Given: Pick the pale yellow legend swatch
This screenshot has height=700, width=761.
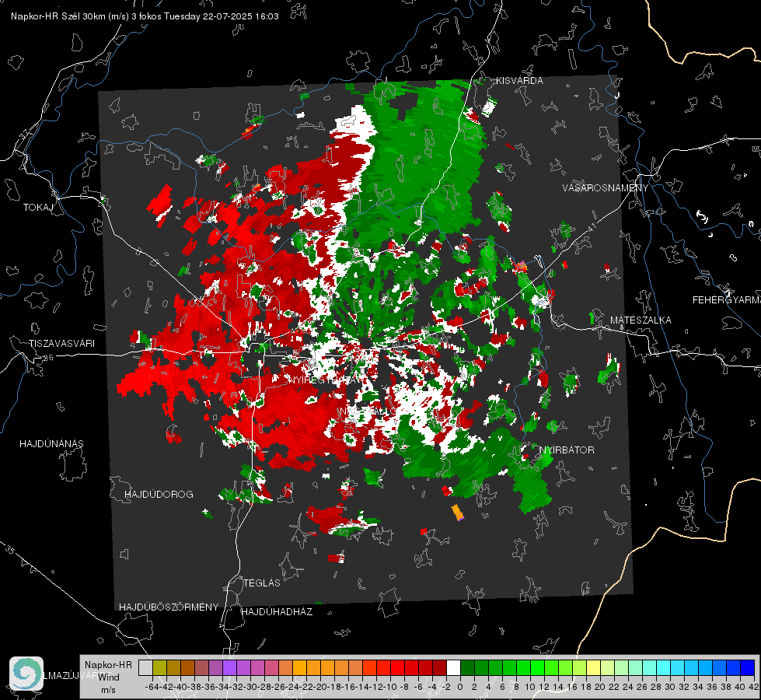Looking at the screenshot, I should tap(594, 667).
